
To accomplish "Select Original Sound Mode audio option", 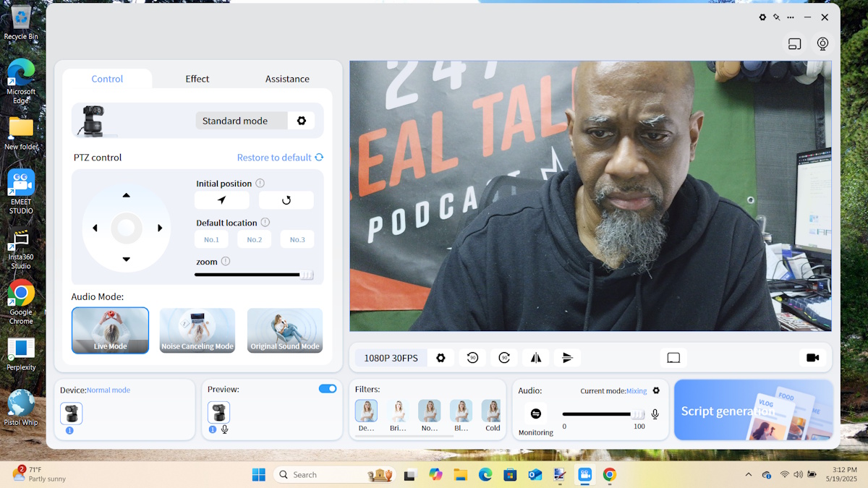I will point(285,330).
